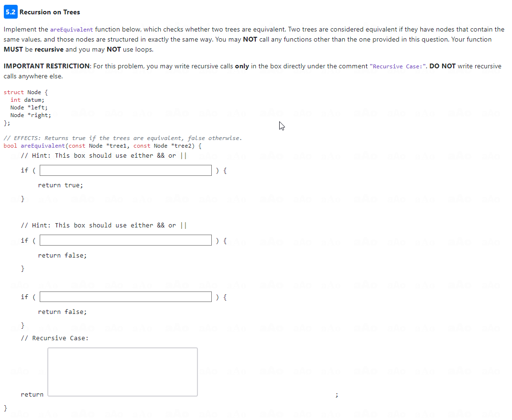The image size is (512, 420).
Task: Click the second if-condition input box
Action: (x=125, y=240)
